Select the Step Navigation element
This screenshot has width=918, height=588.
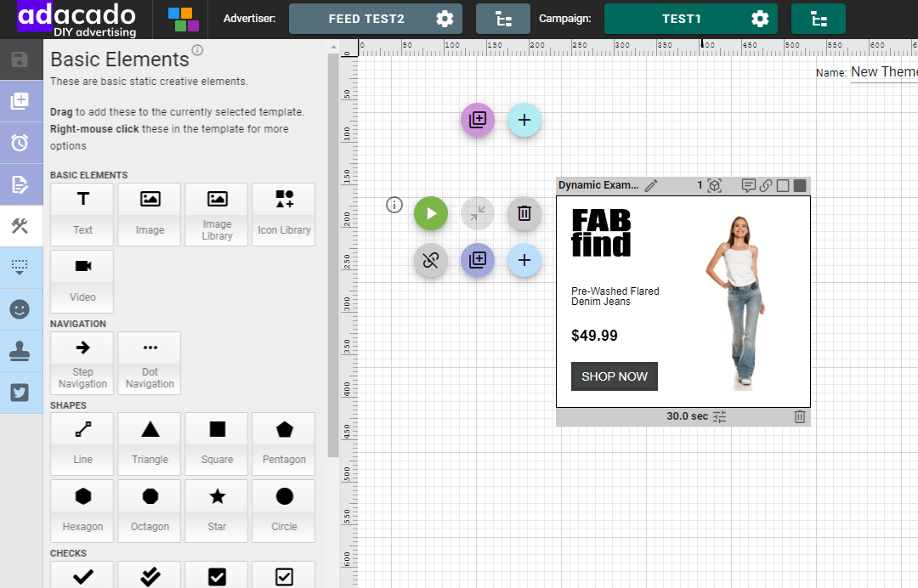tap(82, 364)
